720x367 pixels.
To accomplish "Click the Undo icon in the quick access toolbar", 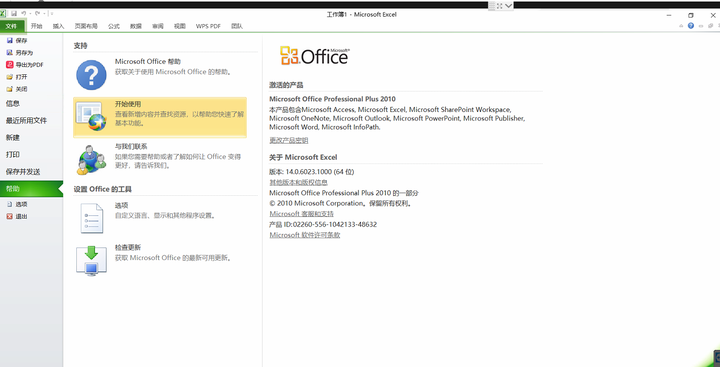I will [23, 14].
